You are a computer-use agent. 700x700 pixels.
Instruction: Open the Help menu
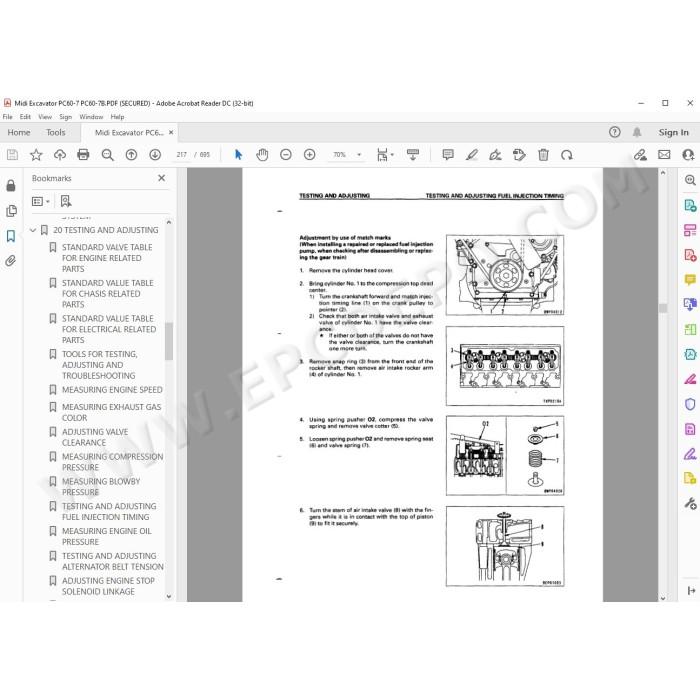[x=117, y=117]
